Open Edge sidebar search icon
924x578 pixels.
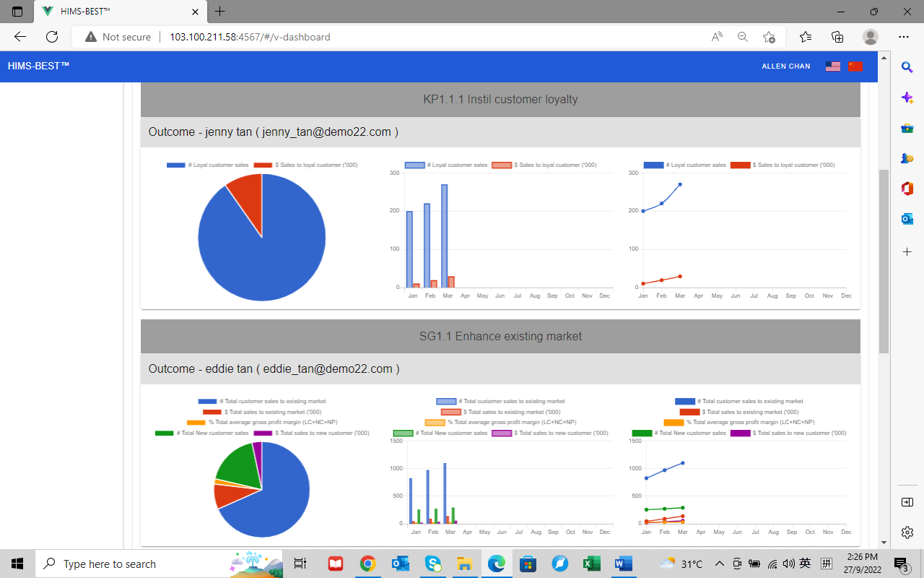point(907,67)
